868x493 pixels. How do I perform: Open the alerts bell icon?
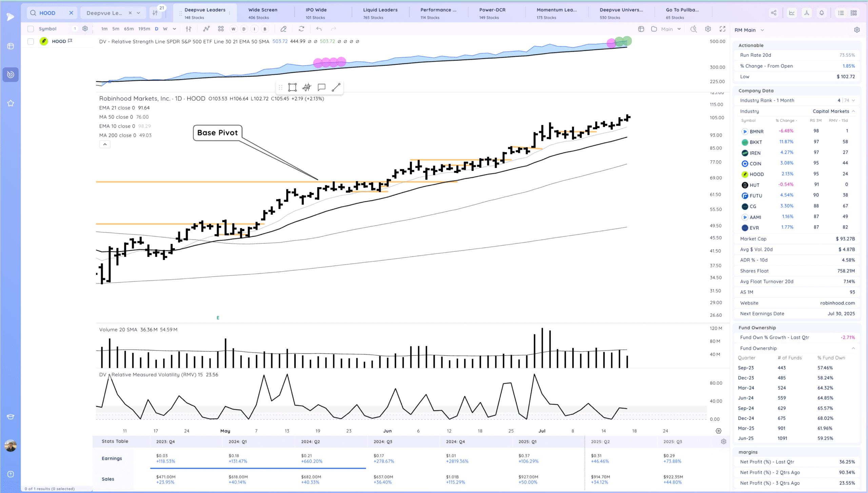coord(822,13)
